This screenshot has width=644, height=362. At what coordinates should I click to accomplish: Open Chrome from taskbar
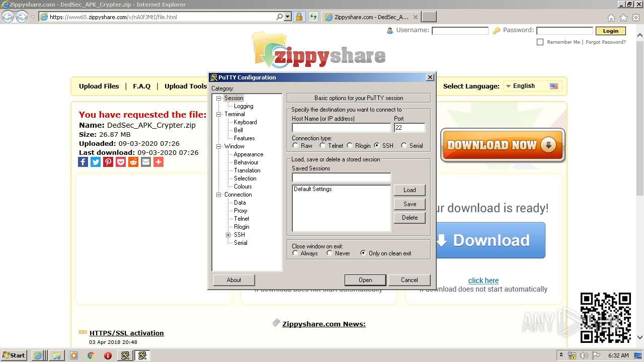click(91, 355)
